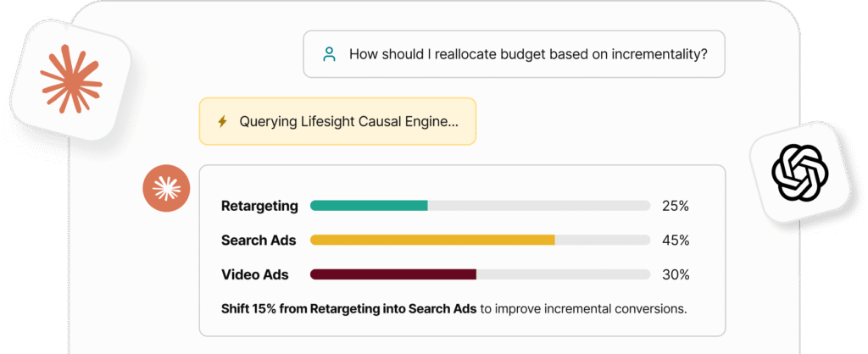The width and height of the screenshot is (868, 354).
Task: Click the maroon Video Ads progress bar
Action: [x=393, y=274]
